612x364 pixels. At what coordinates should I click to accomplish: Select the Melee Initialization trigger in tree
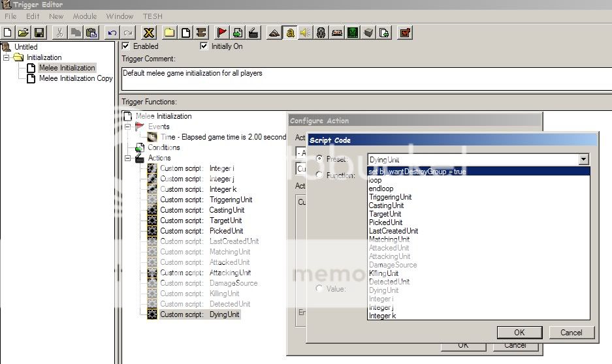click(67, 68)
